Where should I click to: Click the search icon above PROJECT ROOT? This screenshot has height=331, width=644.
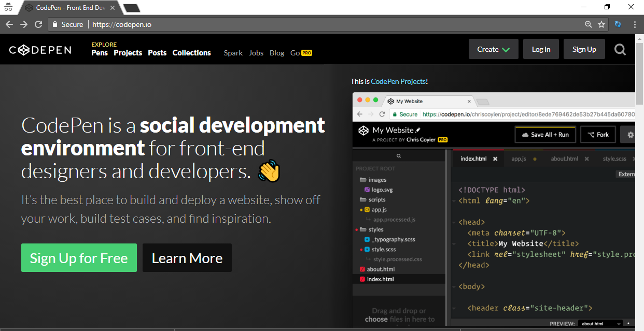[x=399, y=155]
